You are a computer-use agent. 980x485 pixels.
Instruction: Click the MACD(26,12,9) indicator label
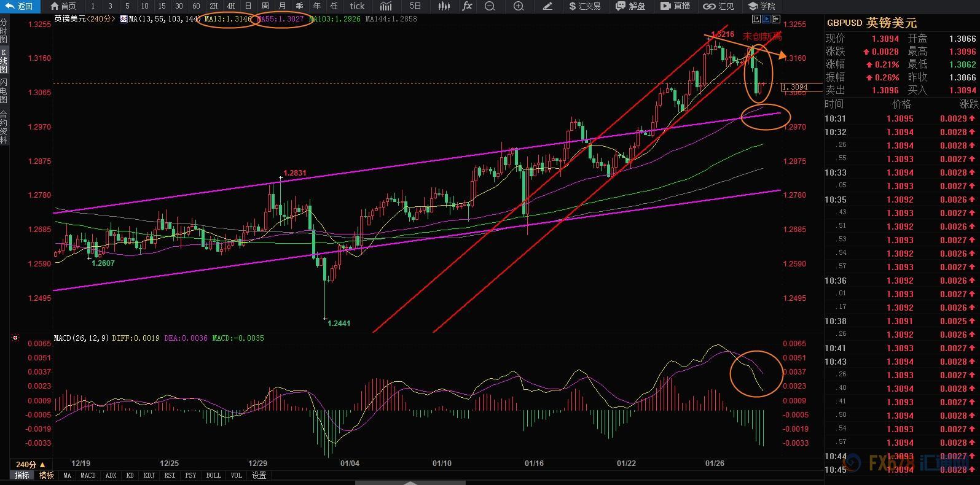point(82,338)
